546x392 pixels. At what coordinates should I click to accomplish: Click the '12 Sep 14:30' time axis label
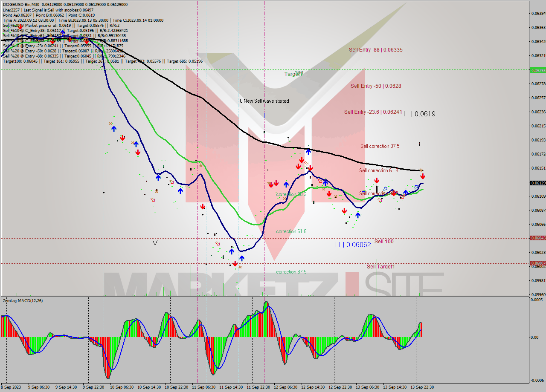coord(313,387)
